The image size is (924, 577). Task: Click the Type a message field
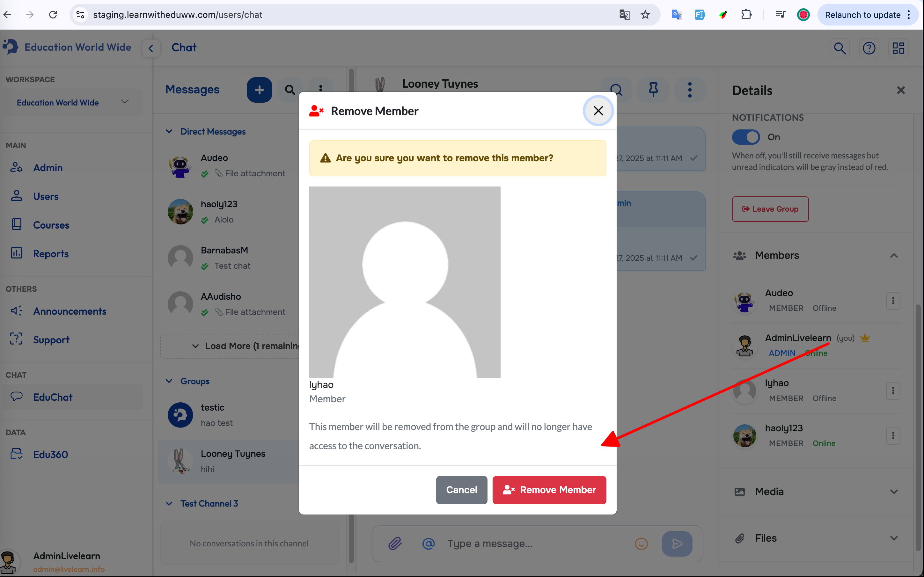534,543
